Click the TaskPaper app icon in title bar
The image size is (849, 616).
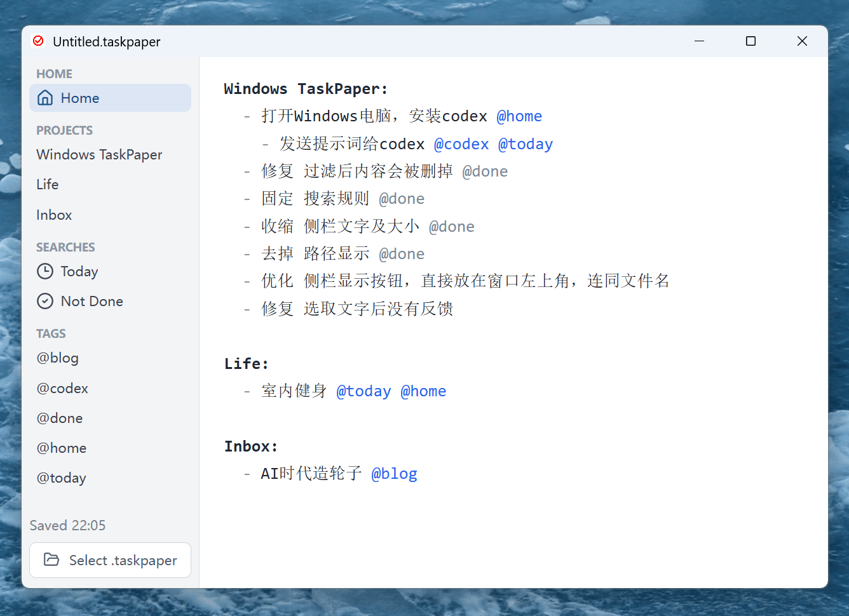tap(38, 41)
